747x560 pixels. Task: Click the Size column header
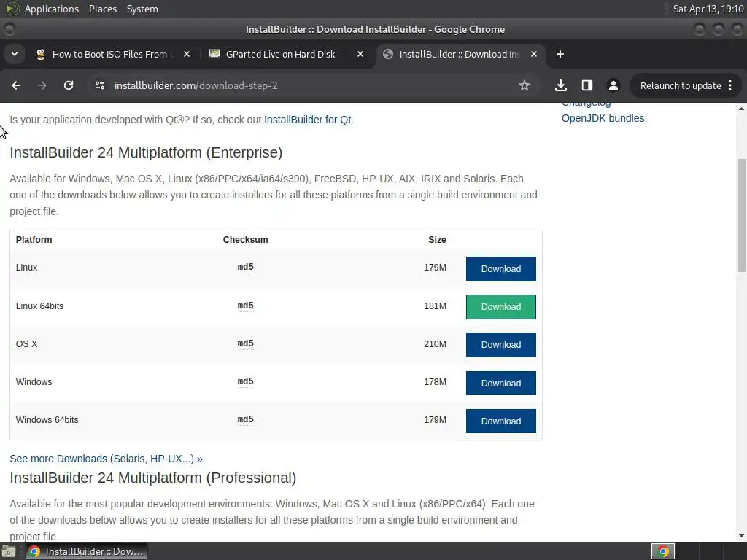click(x=437, y=239)
